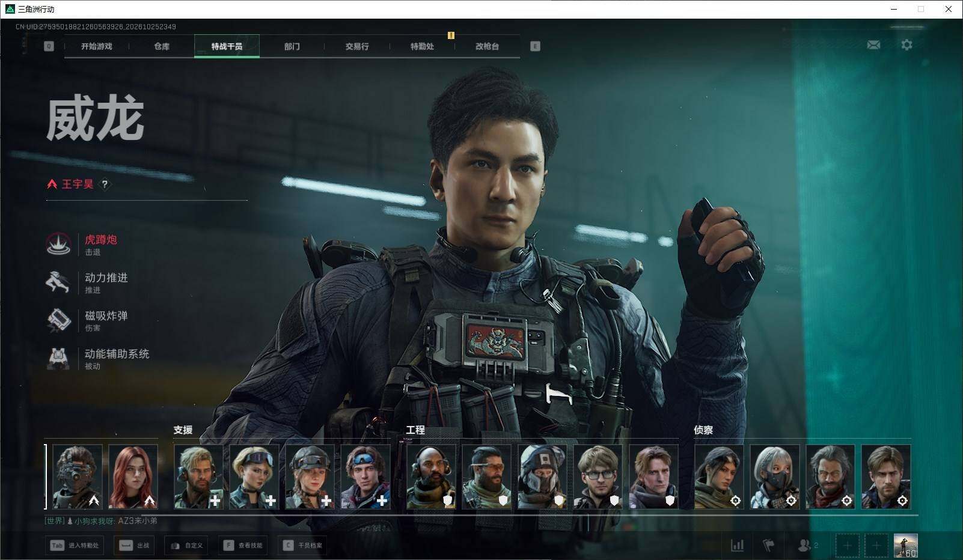963x560 pixels.
Task: Open the mail inbox envelope icon
Action: click(873, 44)
